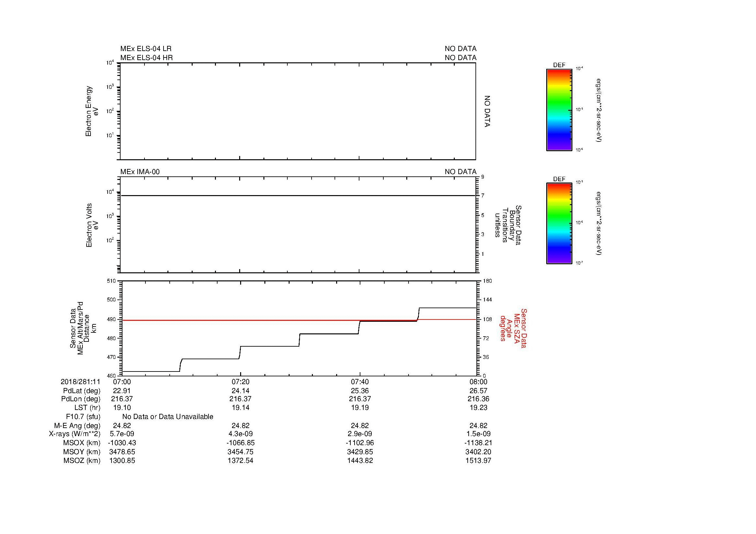
Task: Click the upper color bar units label
Action: point(599,110)
